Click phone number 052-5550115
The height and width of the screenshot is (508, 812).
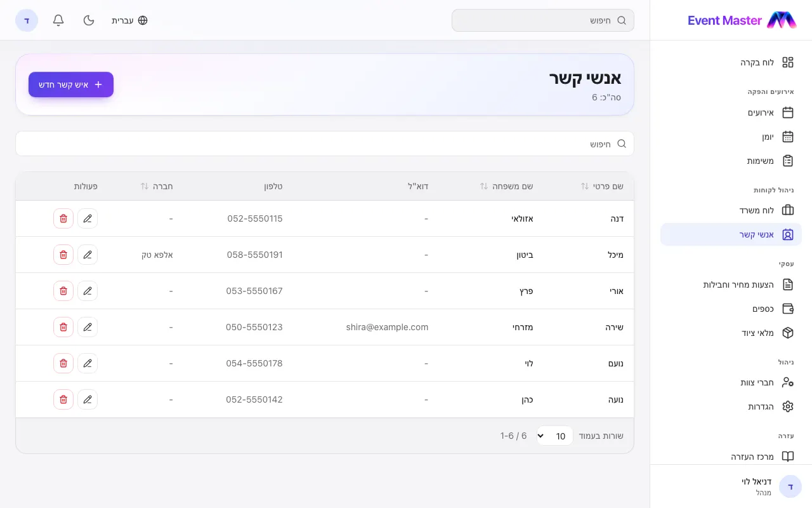point(255,218)
